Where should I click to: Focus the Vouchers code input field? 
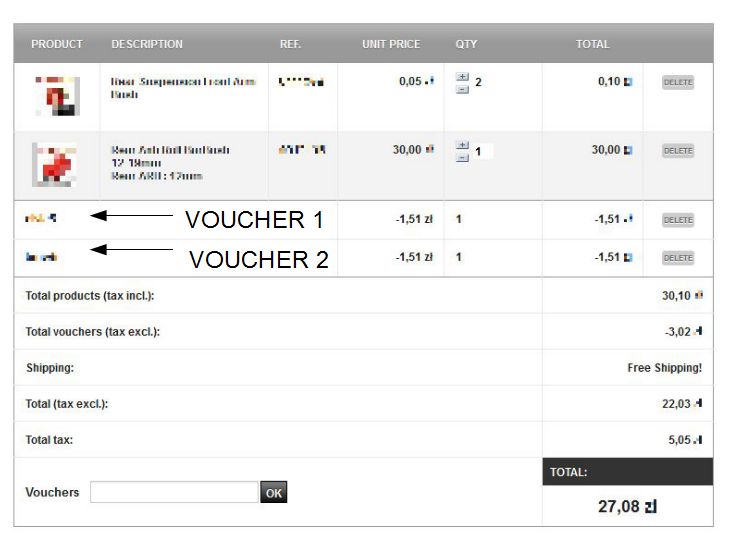pyautogui.click(x=174, y=492)
